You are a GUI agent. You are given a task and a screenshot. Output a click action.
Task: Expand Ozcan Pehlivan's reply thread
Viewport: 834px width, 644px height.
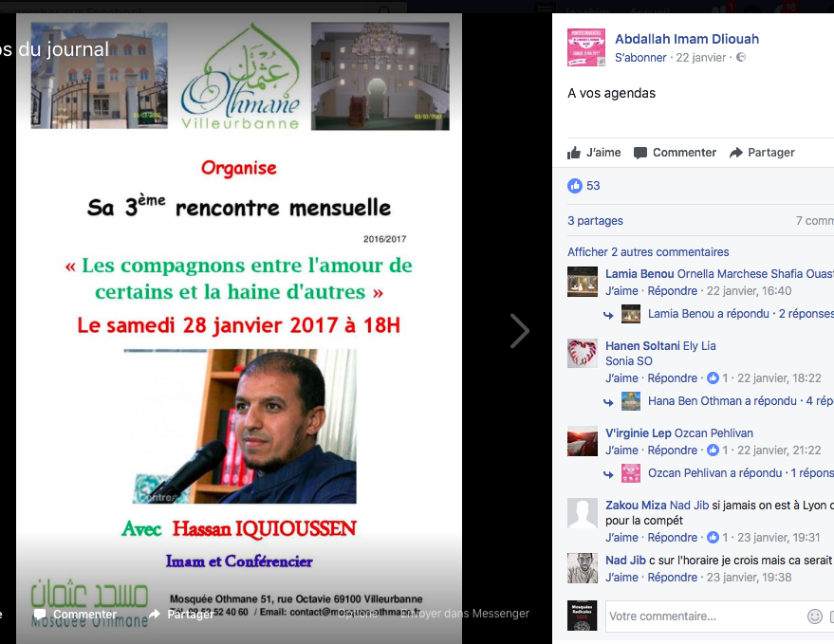point(740,473)
